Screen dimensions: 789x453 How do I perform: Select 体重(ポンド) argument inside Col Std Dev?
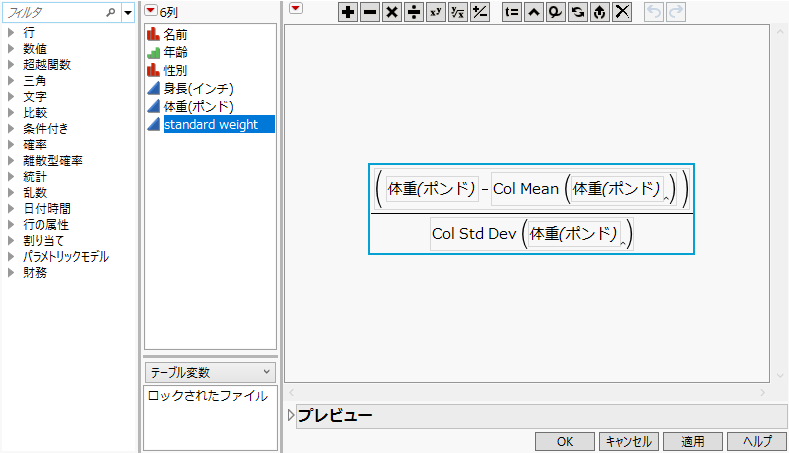[x=574, y=234]
